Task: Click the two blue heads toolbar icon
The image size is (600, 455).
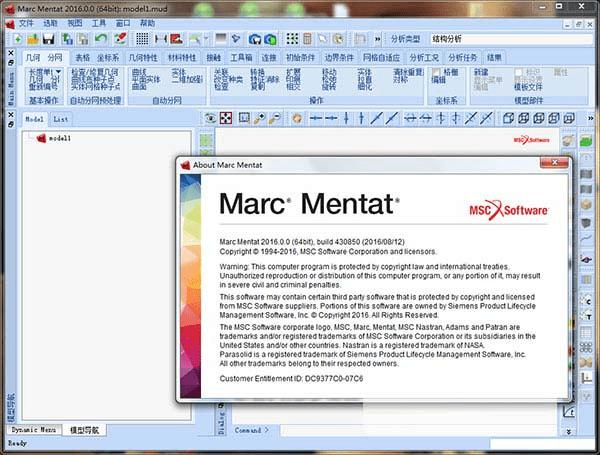Action: click(255, 39)
